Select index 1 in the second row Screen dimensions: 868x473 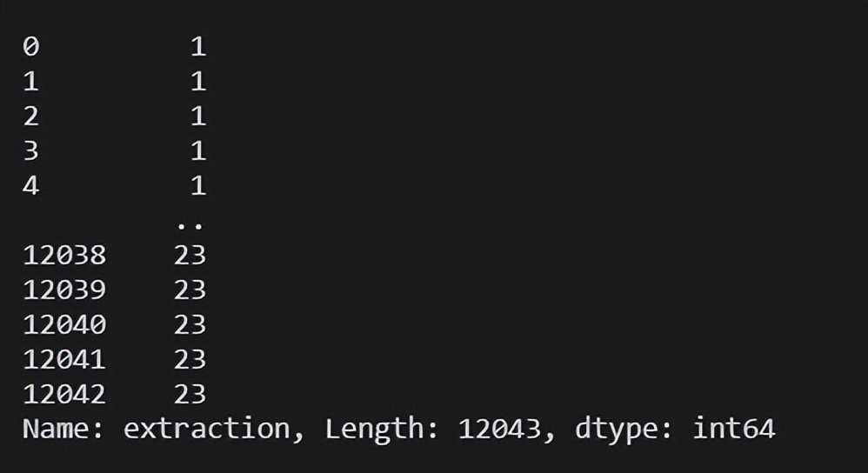click(31, 82)
